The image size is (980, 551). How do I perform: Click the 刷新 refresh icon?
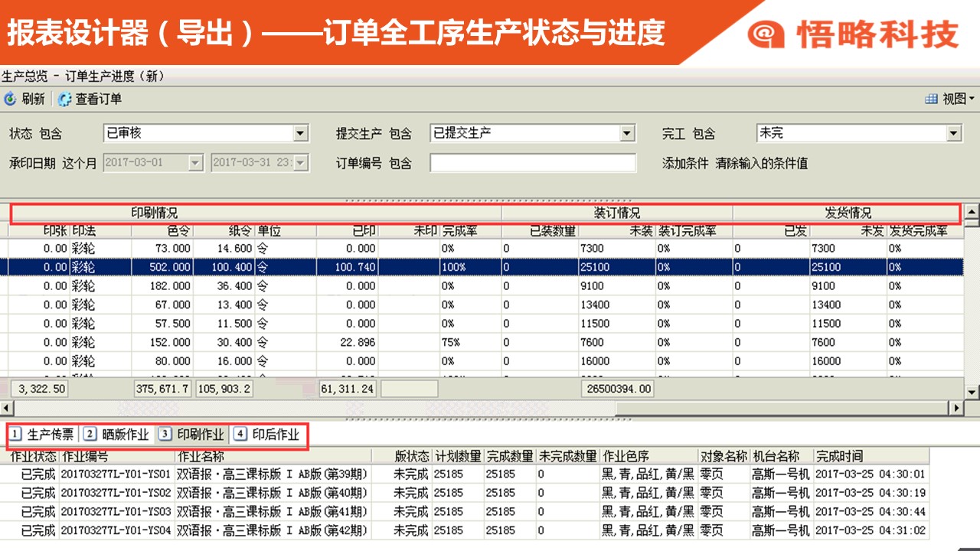pyautogui.click(x=10, y=99)
